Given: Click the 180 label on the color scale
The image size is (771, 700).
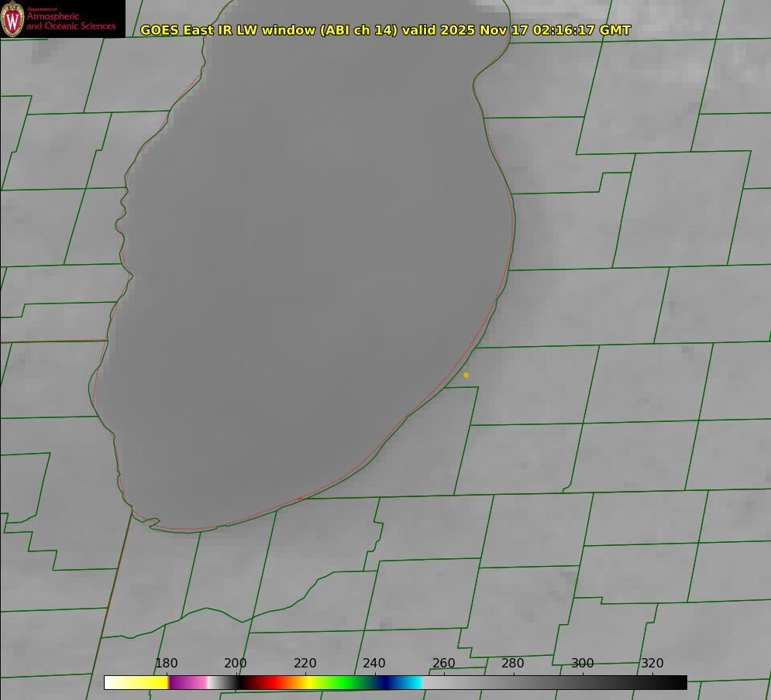Looking at the screenshot, I should [x=166, y=663].
